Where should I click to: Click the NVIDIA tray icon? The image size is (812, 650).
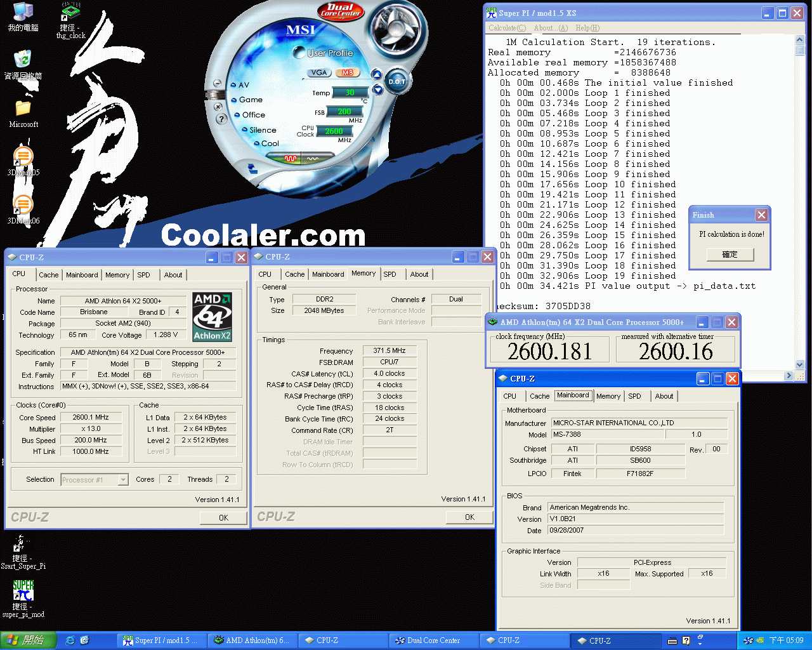[759, 640]
